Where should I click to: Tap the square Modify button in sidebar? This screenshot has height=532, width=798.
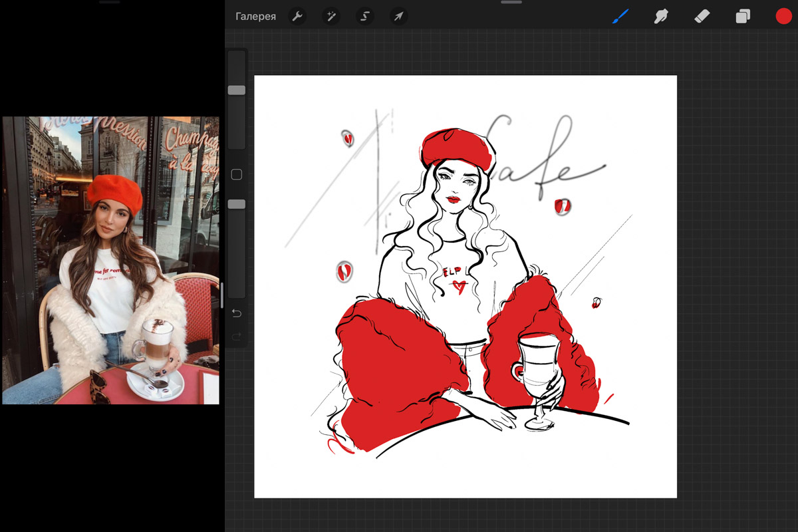236,174
